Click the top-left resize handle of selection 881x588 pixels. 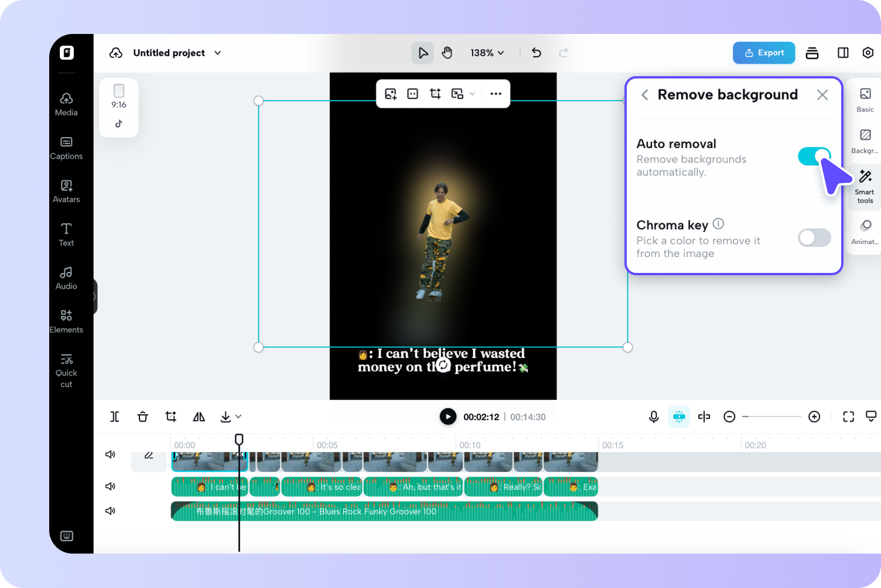click(258, 101)
